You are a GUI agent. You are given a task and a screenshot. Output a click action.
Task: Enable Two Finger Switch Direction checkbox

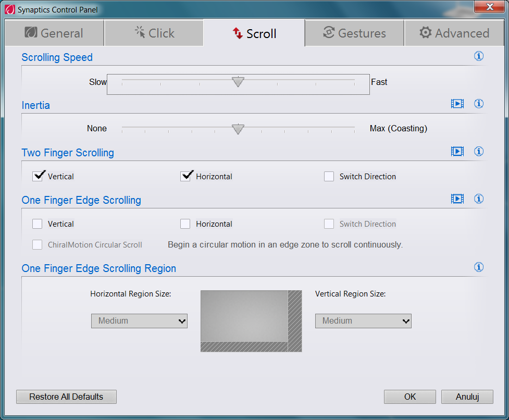point(329,176)
